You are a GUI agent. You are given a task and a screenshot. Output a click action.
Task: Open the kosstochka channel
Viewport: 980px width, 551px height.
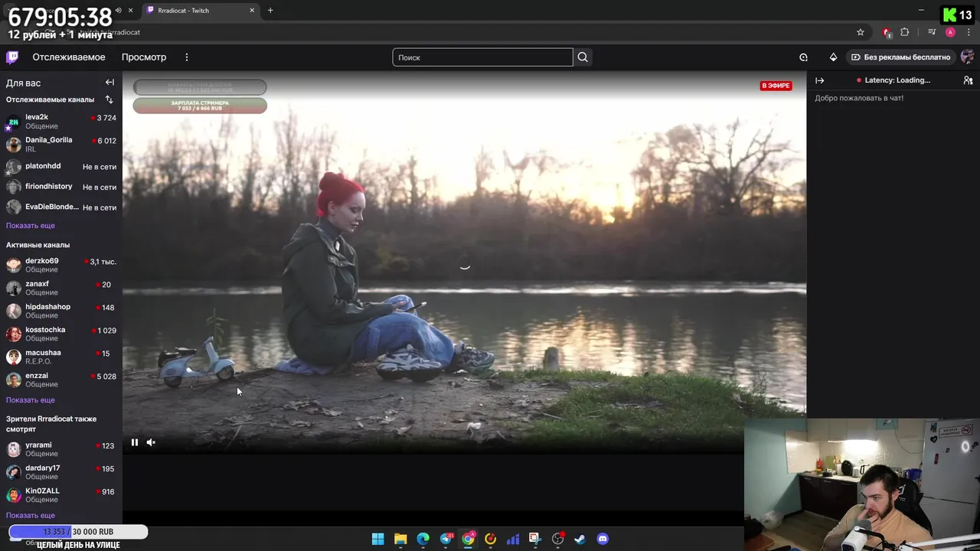pos(61,334)
